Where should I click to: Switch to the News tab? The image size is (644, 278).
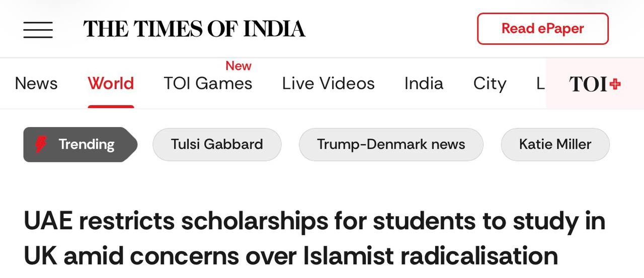tap(36, 83)
